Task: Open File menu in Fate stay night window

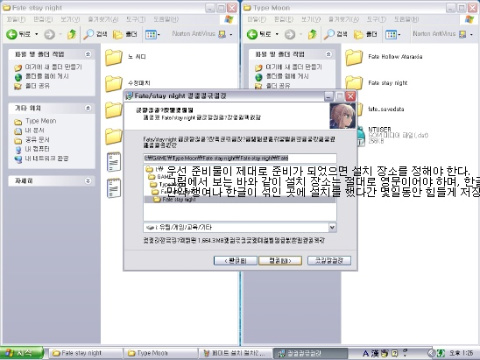Action: [x=16, y=19]
